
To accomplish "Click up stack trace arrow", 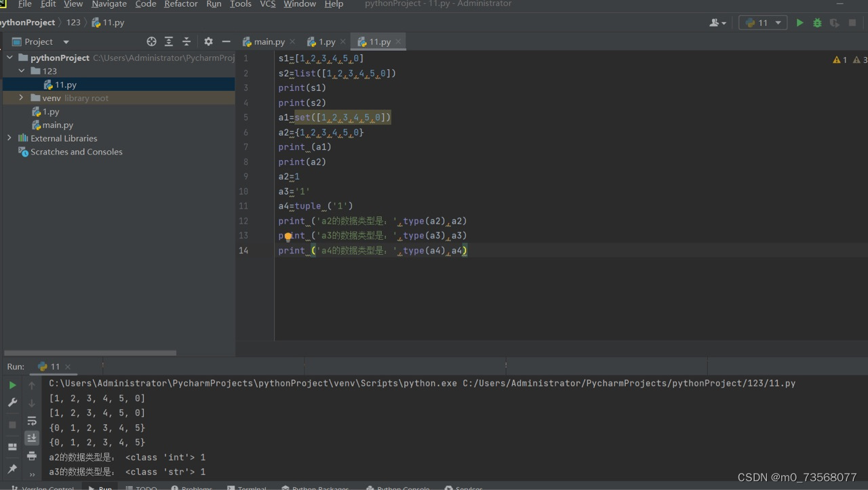I will tap(31, 385).
